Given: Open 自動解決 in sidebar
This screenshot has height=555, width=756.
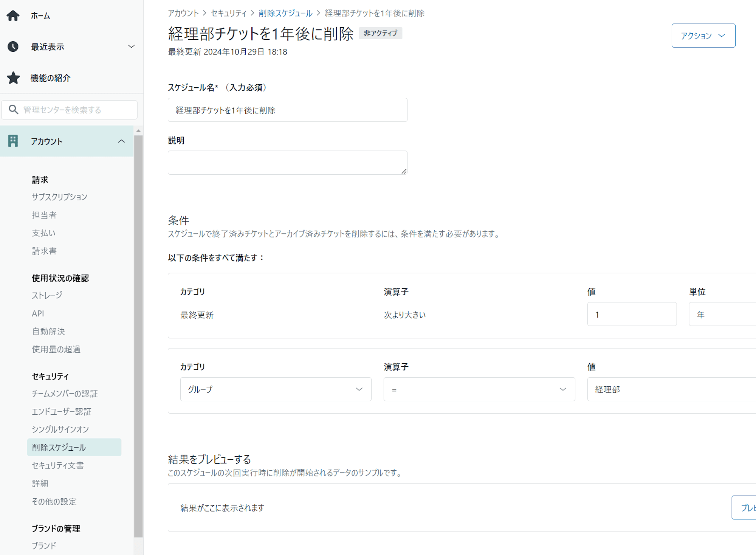Looking at the screenshot, I should pyautogui.click(x=48, y=331).
